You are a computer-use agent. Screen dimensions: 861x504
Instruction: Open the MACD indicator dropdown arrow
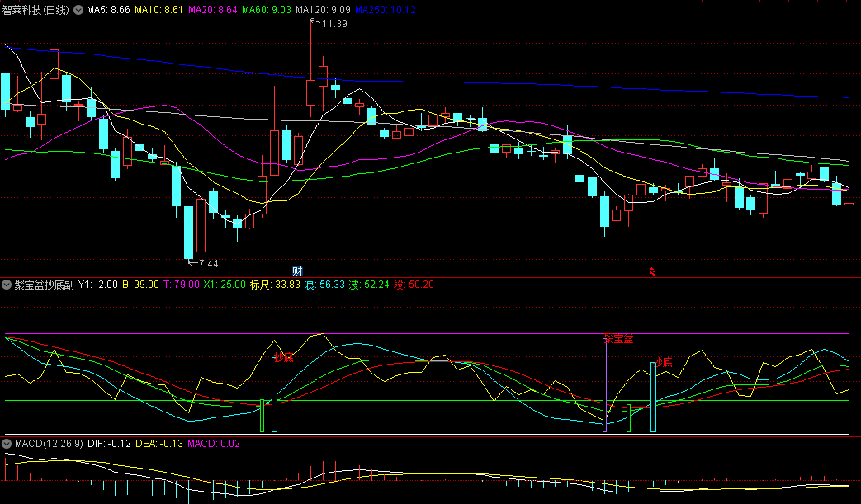[x=7, y=444]
